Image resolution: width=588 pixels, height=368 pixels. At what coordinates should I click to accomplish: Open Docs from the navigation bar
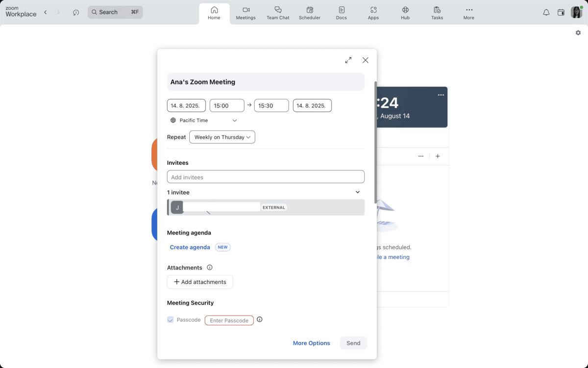click(341, 12)
